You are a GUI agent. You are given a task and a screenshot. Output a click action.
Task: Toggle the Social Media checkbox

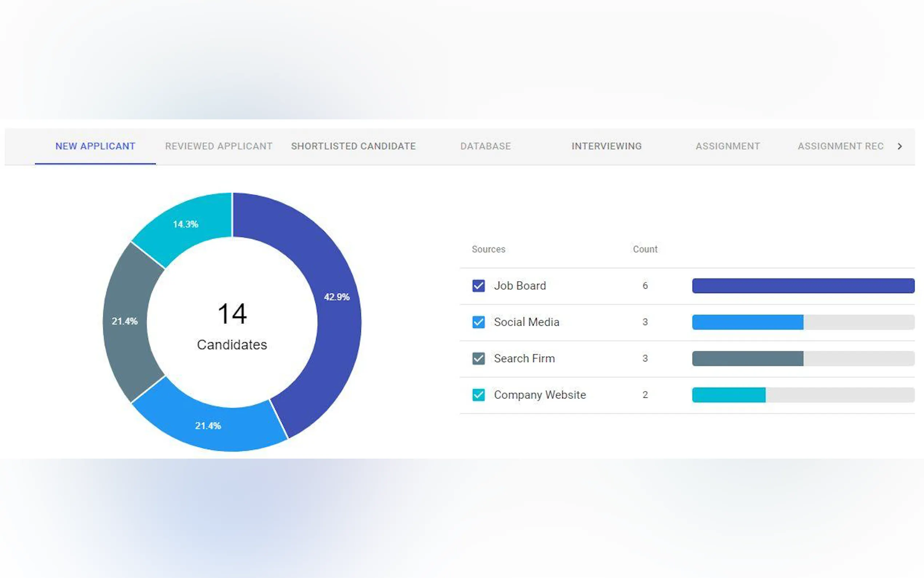pos(478,322)
